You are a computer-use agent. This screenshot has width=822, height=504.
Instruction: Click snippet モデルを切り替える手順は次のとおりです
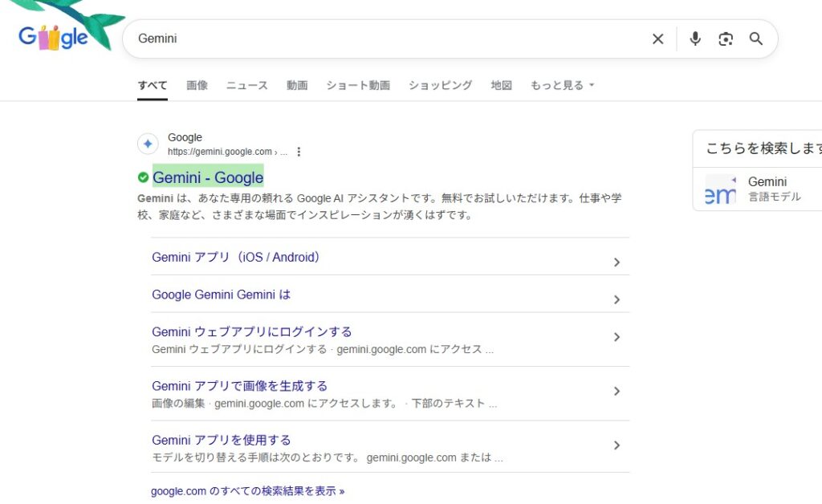[x=328, y=458]
